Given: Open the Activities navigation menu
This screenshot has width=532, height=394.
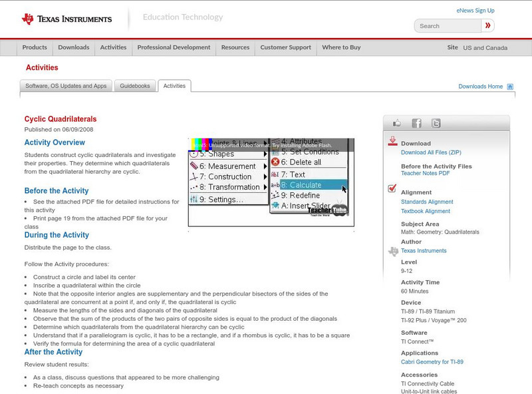Looking at the screenshot, I should pos(113,47).
